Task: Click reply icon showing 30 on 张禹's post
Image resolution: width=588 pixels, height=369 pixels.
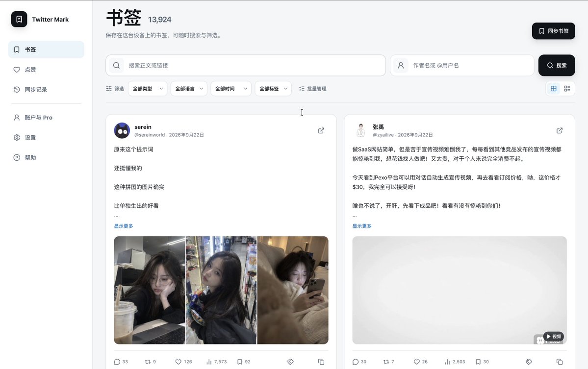Action: coord(356,362)
